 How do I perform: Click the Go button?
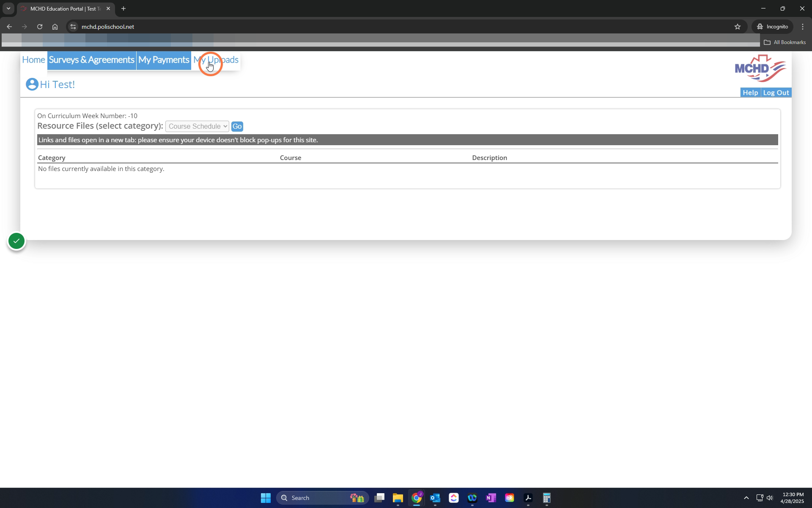click(237, 126)
